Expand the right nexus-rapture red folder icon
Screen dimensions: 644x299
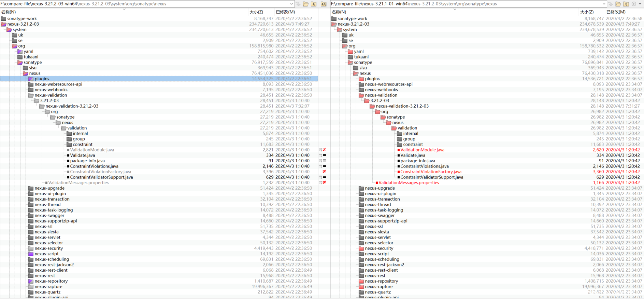point(361,287)
